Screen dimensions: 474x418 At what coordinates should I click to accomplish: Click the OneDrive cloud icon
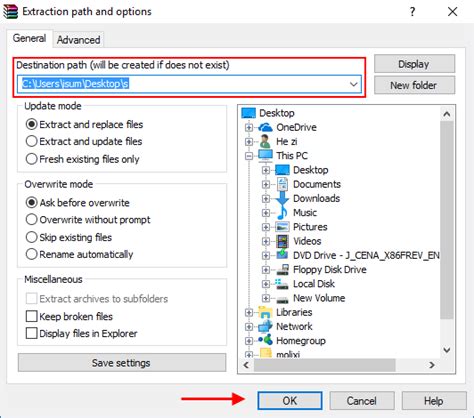(265, 127)
